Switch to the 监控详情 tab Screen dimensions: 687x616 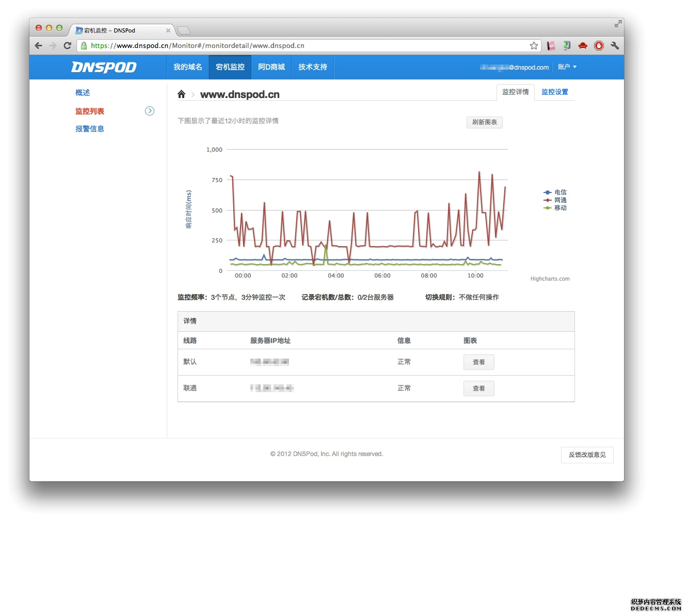(516, 92)
